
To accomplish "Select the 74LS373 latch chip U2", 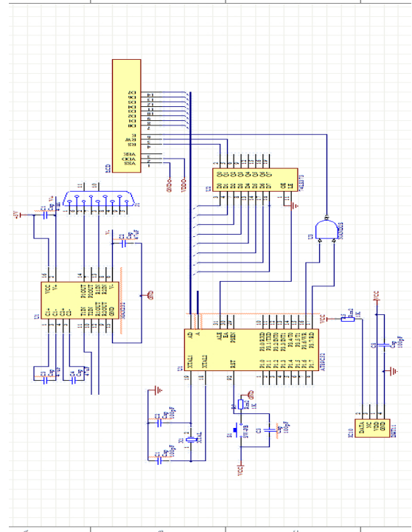I will 255,180.
